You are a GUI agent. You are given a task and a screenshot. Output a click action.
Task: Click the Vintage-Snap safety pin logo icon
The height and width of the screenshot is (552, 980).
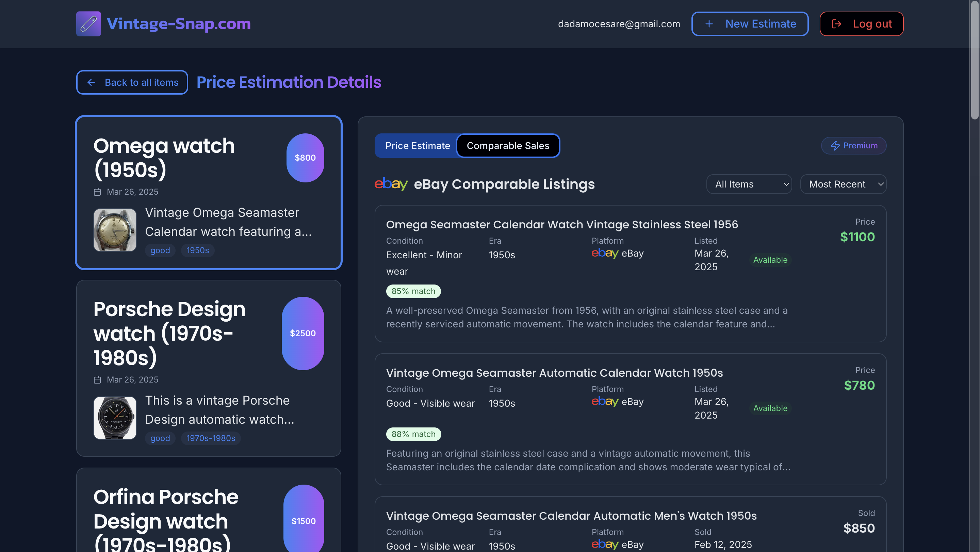click(88, 23)
